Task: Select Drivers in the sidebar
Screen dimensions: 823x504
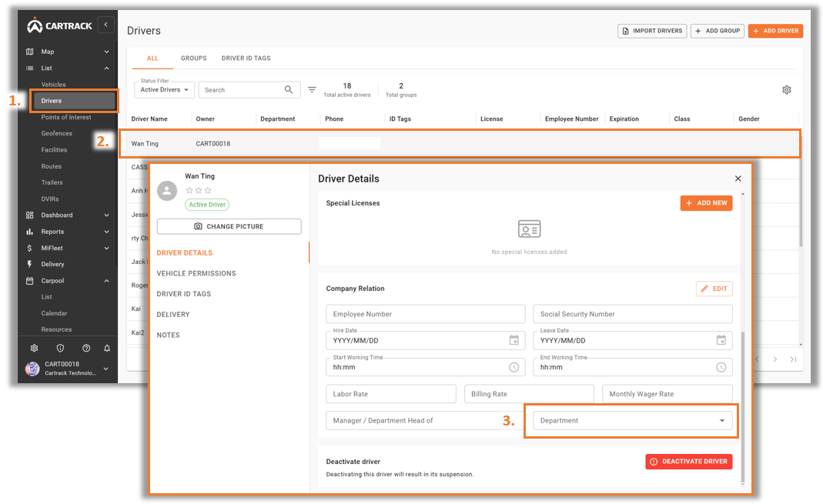Action: 73,101
